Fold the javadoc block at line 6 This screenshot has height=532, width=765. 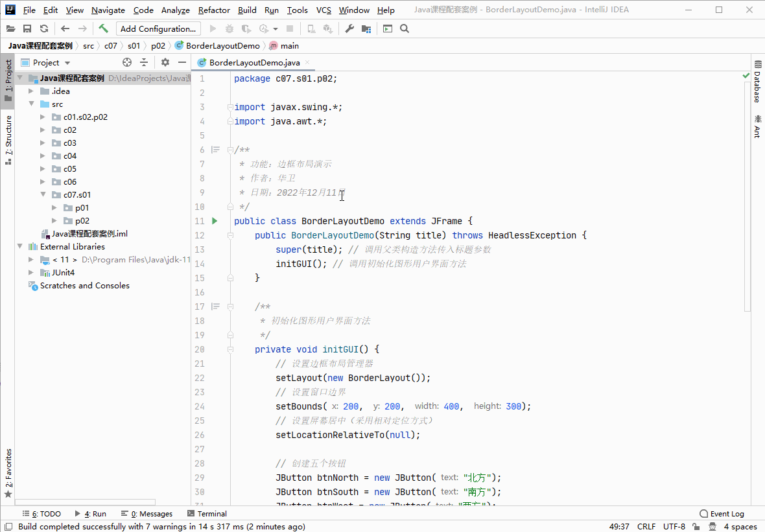230,150
